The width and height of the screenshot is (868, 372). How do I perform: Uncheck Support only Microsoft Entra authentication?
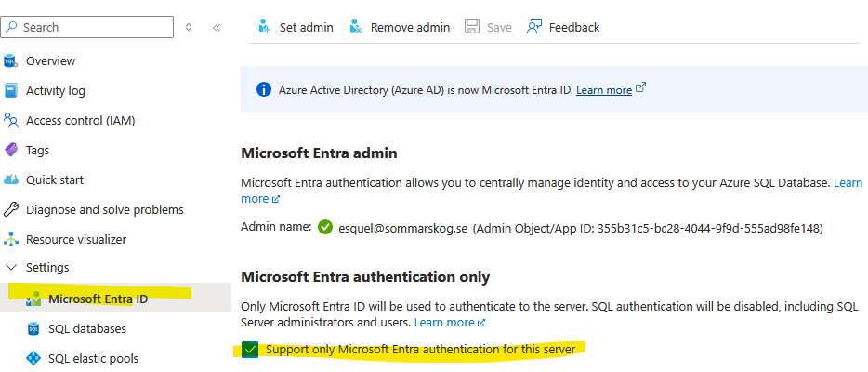pos(250,350)
